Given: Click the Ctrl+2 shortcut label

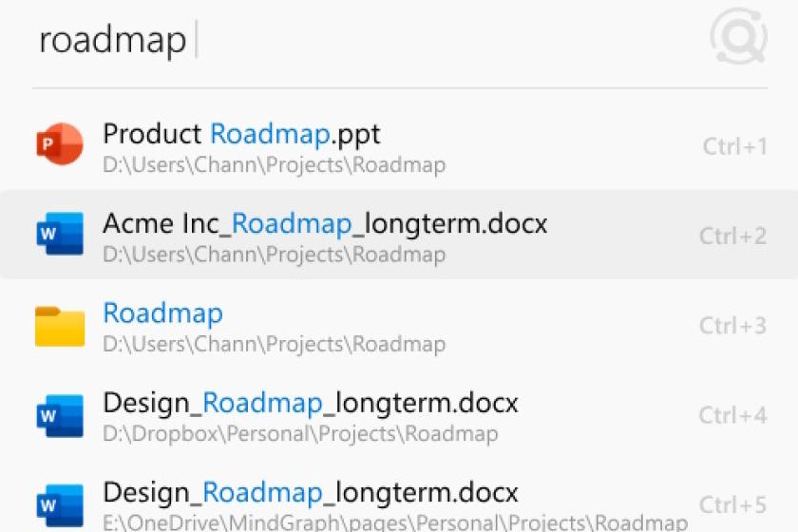Looking at the screenshot, I should tap(732, 236).
